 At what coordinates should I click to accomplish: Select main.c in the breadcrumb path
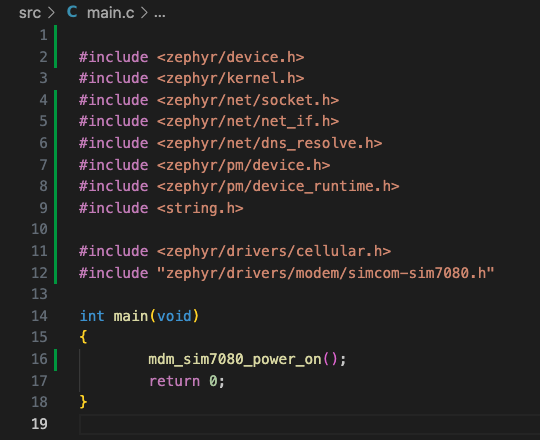[111, 13]
